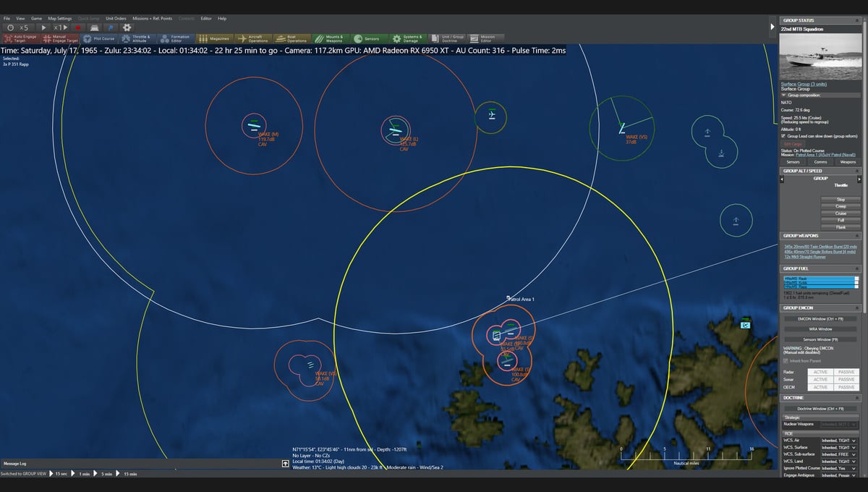Click the Flank throttle button
This screenshot has height=492, width=868.
[x=841, y=227]
